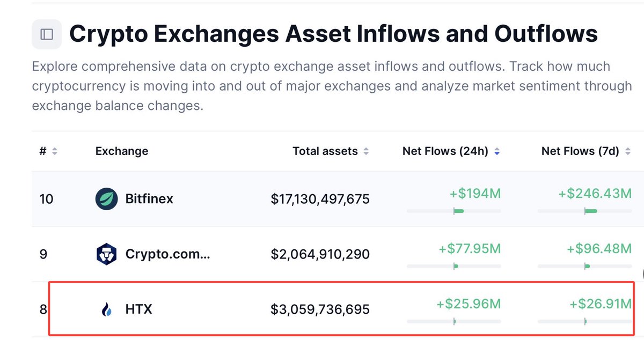Open the Crypto.com exchange name link
The image size is (644, 340).
(x=167, y=254)
